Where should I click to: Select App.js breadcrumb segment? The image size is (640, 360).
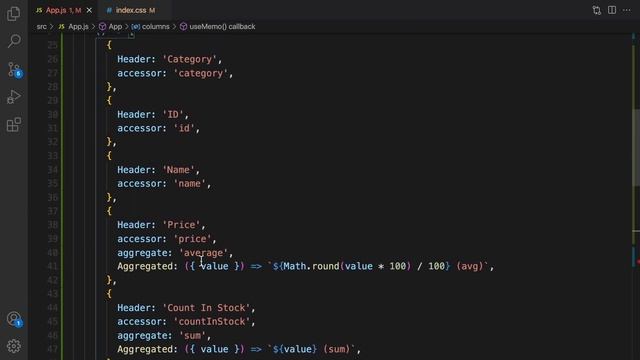point(74,27)
